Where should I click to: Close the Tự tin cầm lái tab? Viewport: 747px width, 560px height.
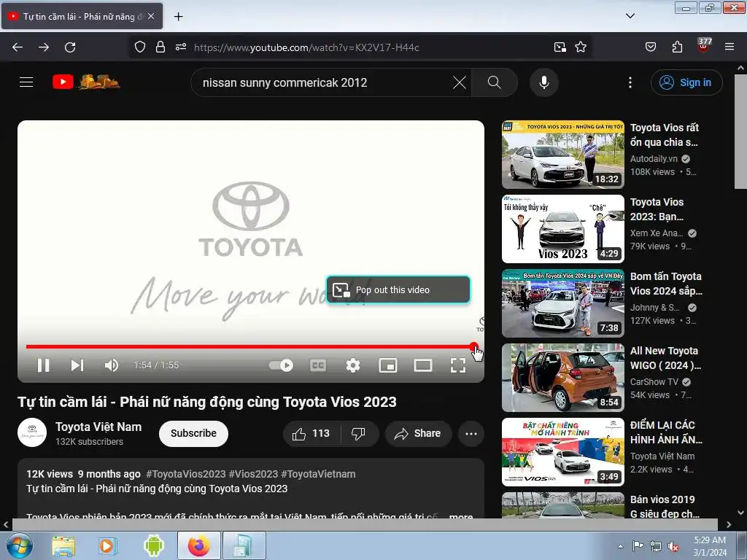click(151, 16)
